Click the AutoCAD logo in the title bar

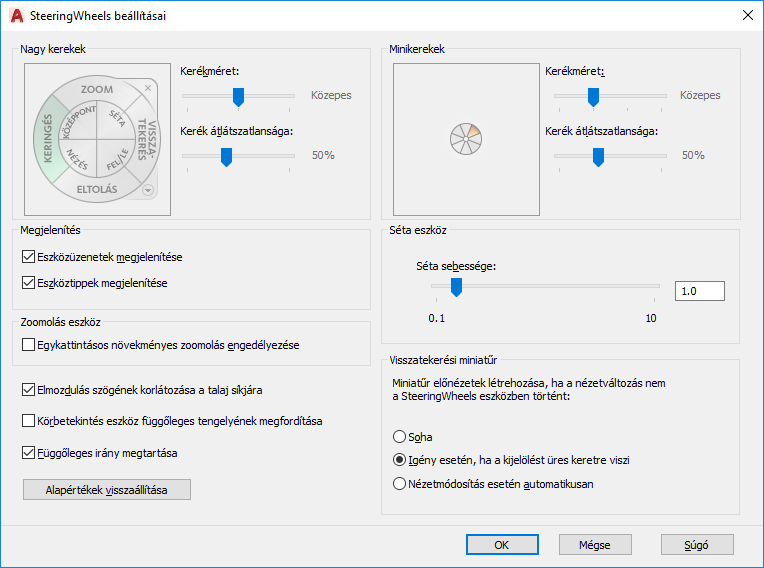(17, 16)
